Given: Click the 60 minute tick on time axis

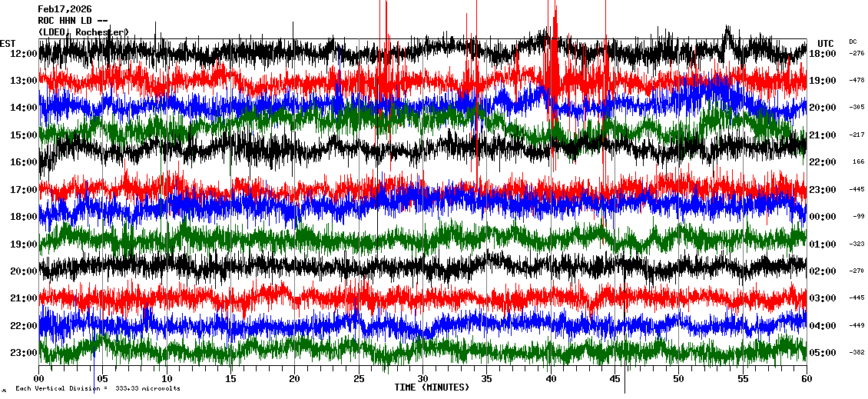Looking at the screenshot, I should [807, 379].
